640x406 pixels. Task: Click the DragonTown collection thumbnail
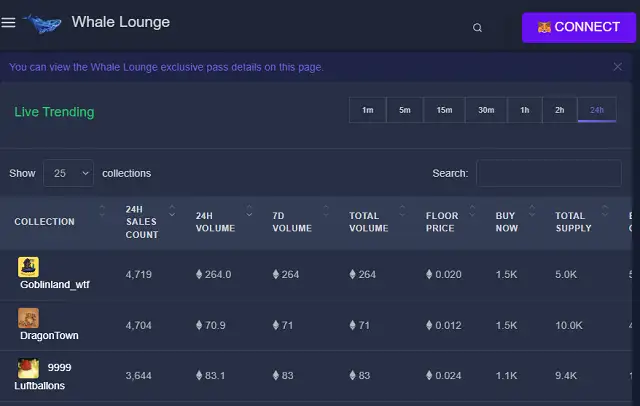28,318
